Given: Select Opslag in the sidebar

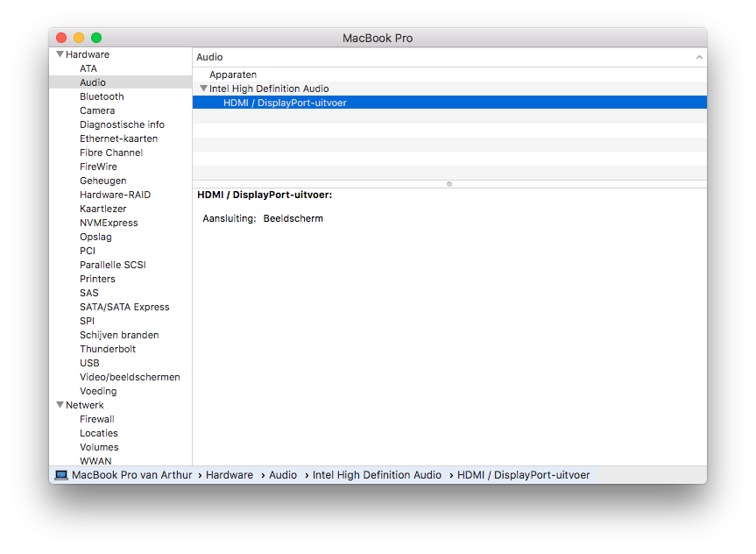Looking at the screenshot, I should 95,237.
